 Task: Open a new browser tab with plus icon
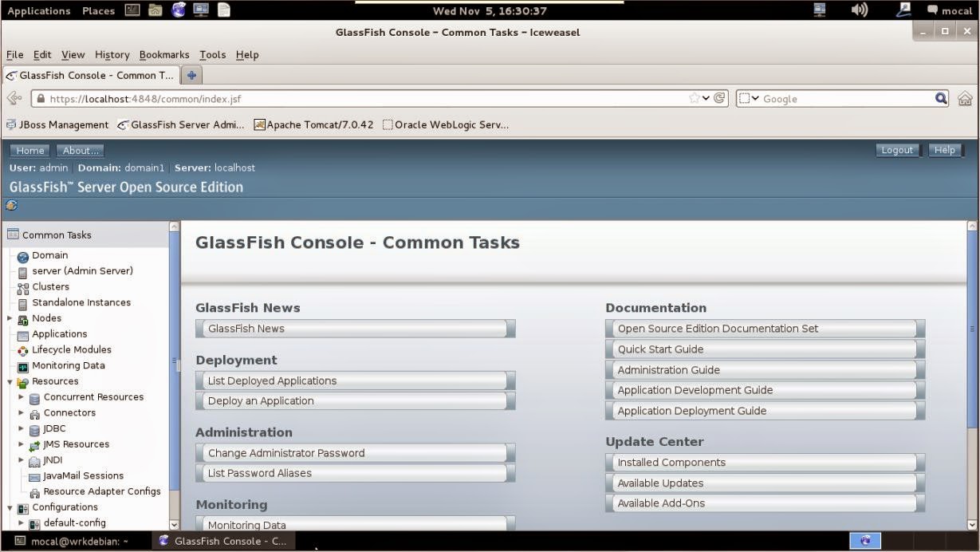[x=191, y=75]
